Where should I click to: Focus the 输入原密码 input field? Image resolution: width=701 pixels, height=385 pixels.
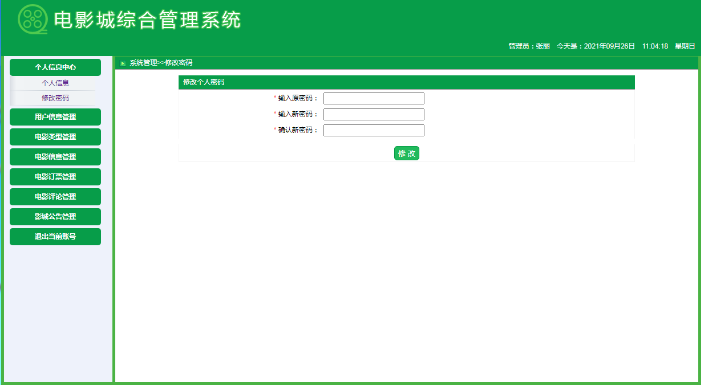coord(374,98)
